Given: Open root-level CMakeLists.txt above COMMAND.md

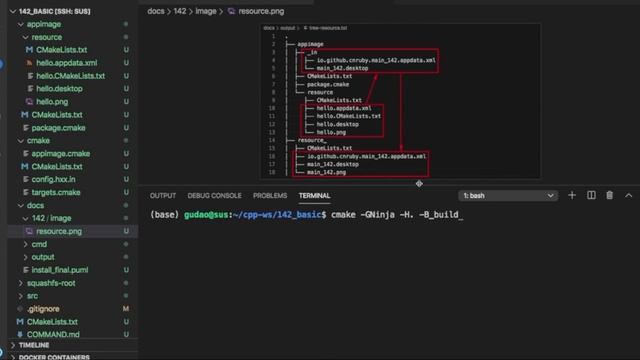Looking at the screenshot, I should click(x=52, y=322).
